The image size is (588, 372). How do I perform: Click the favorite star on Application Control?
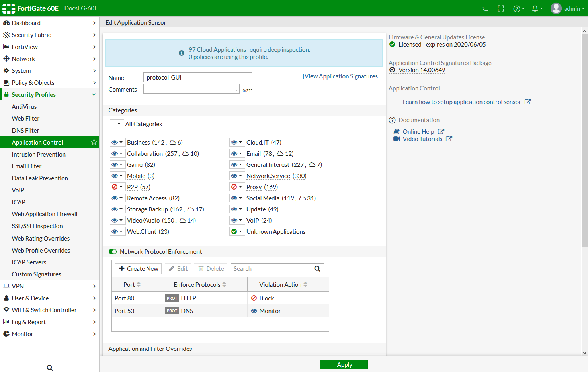click(94, 142)
